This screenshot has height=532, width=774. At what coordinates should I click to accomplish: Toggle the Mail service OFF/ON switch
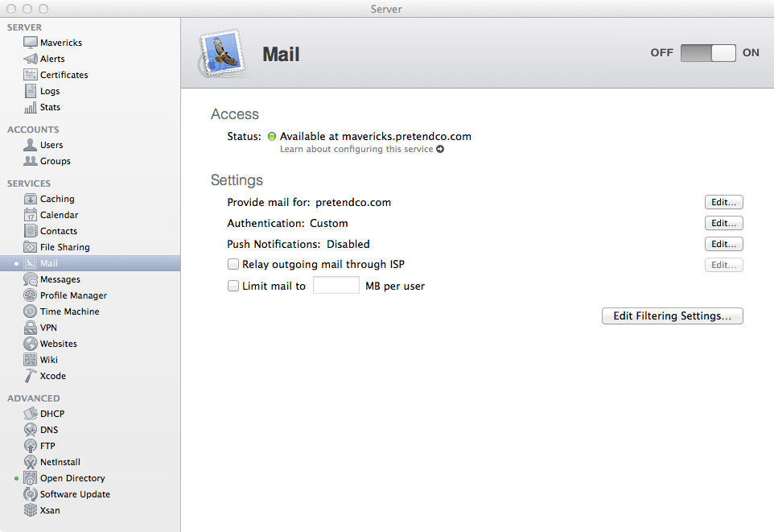pyautogui.click(x=708, y=53)
